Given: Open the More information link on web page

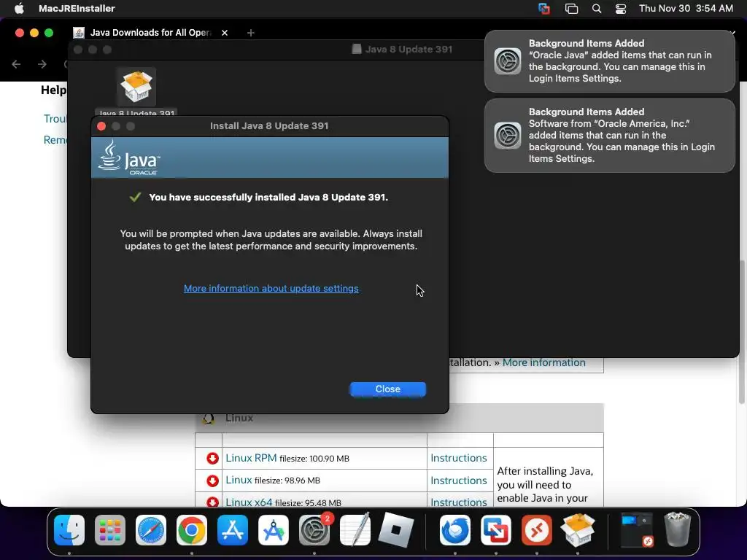Looking at the screenshot, I should click(x=543, y=362).
